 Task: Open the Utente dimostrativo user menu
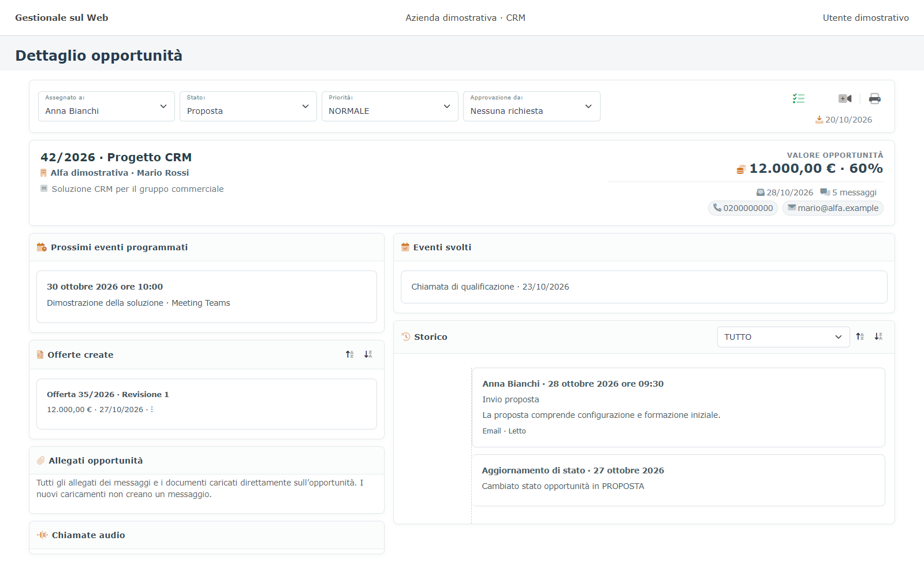[866, 18]
